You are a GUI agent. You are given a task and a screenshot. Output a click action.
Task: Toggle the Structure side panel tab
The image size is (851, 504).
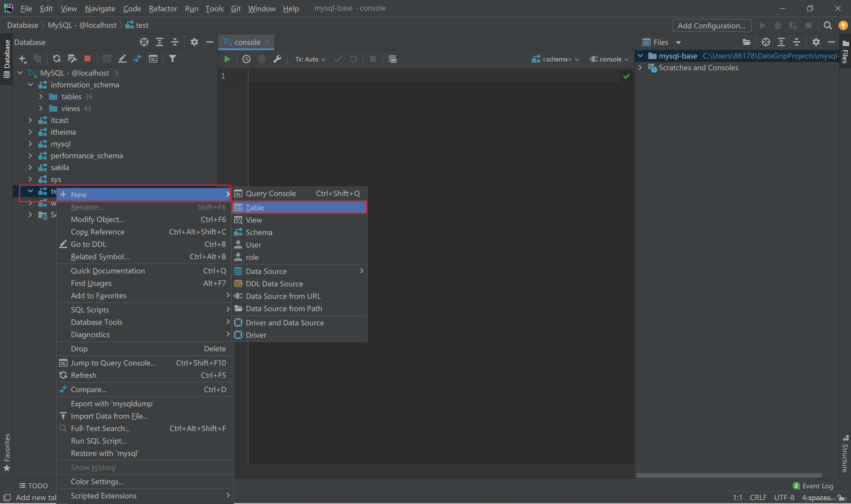[845, 454]
